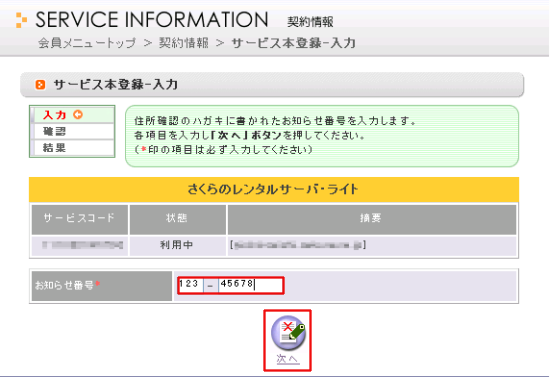Click the 利用中 status cell
550x377 pixels.
click(177, 245)
